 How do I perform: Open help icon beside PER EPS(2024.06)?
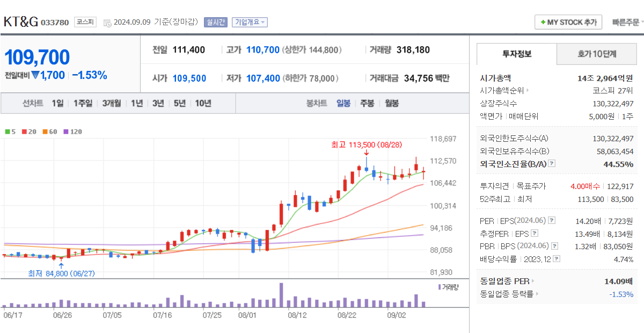pos(552,220)
